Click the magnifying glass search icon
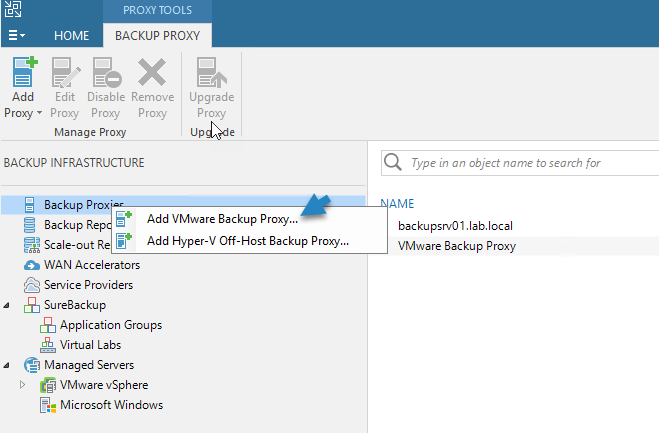The width and height of the screenshot is (659, 433). point(393,162)
